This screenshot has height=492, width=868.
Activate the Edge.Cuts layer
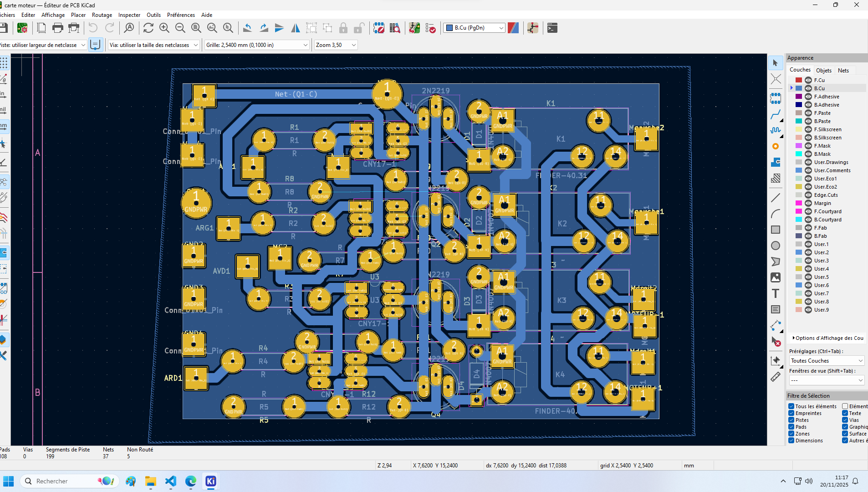point(827,195)
